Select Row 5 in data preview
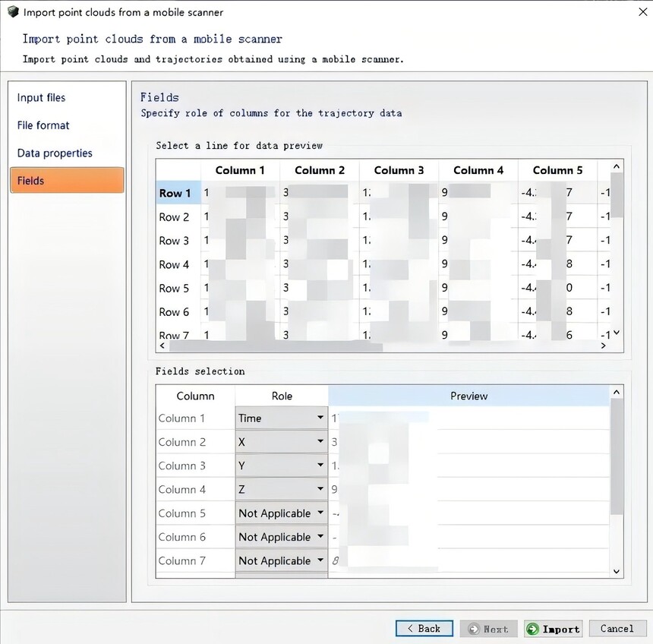The image size is (653, 644). click(178, 288)
